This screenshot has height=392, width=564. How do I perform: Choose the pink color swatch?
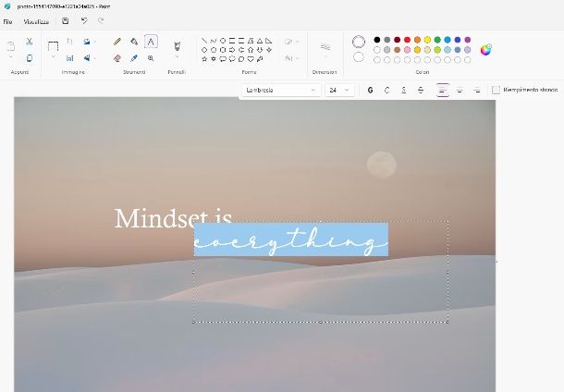407,50
